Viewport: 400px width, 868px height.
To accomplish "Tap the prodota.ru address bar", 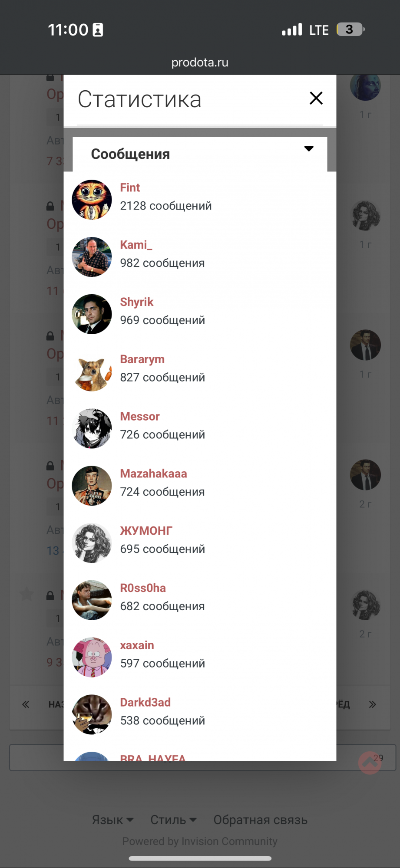I will coord(200,62).
